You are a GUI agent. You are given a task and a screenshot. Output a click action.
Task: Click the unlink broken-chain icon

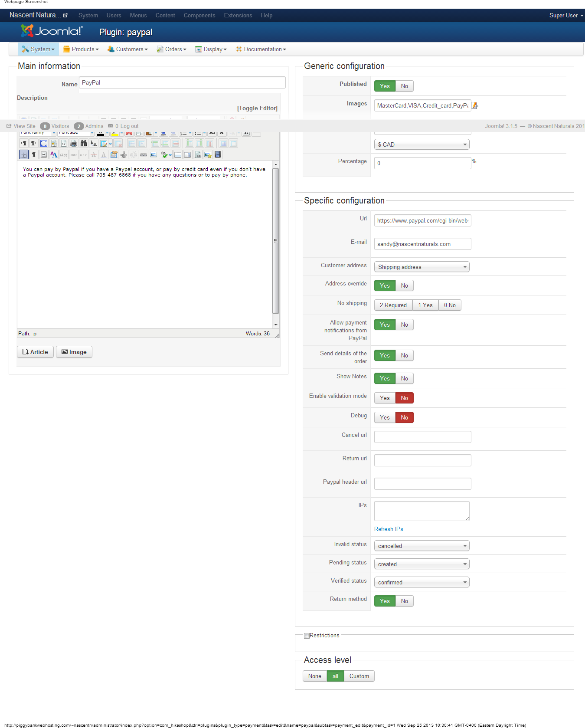pos(134,154)
